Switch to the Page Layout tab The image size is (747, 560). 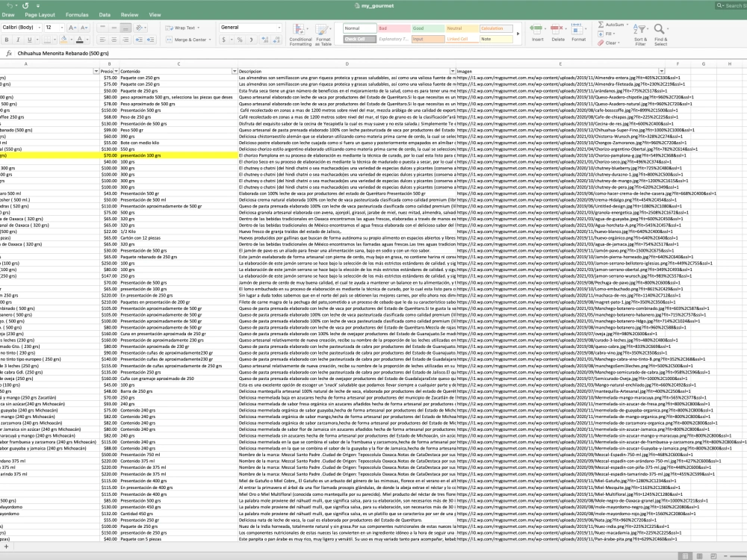pos(40,15)
